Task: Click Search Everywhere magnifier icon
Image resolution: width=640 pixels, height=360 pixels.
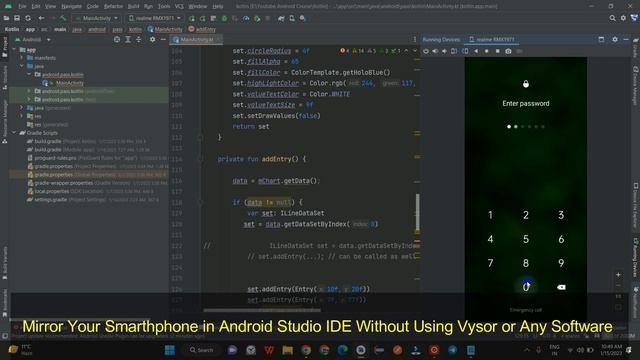Action: click(x=612, y=18)
